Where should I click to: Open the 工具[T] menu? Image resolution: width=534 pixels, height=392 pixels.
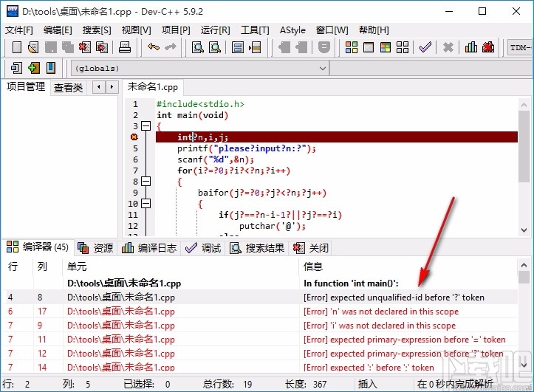[255, 30]
